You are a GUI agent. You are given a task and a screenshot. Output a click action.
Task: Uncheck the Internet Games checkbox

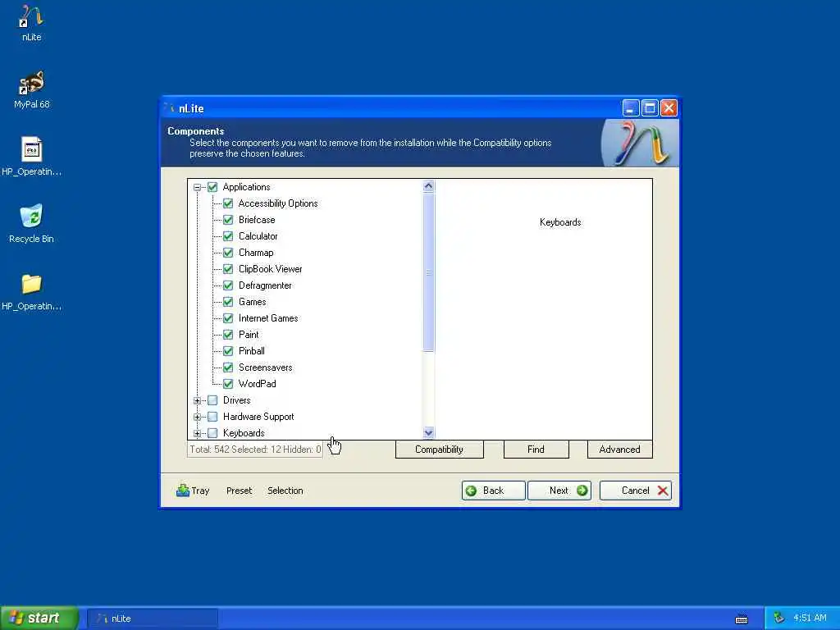point(228,318)
